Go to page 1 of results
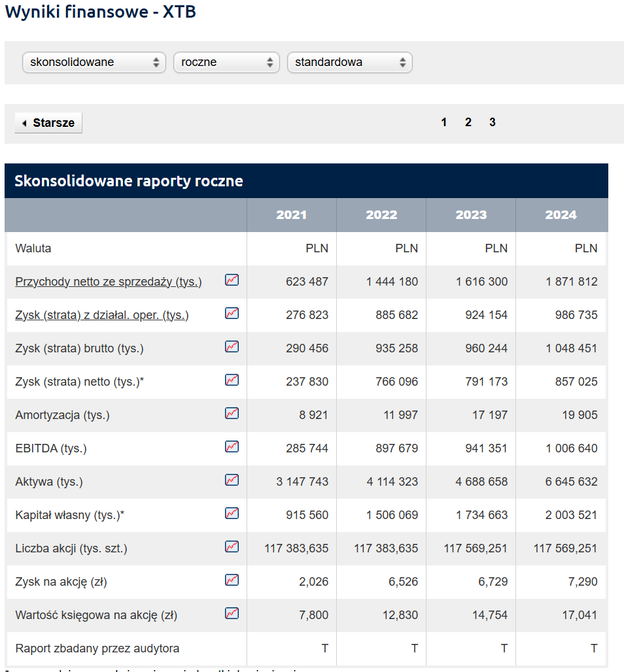 coord(444,122)
